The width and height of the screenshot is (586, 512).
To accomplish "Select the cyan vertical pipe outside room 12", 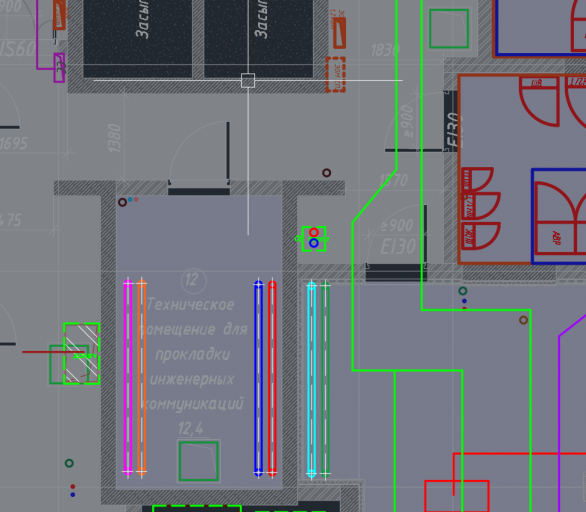I will tap(311, 379).
